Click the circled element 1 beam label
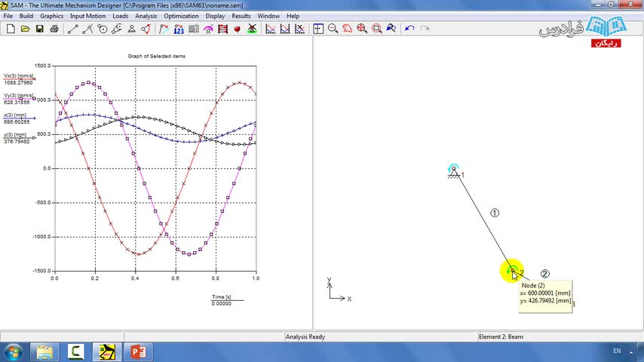This screenshot has height=362, width=644. pos(495,213)
